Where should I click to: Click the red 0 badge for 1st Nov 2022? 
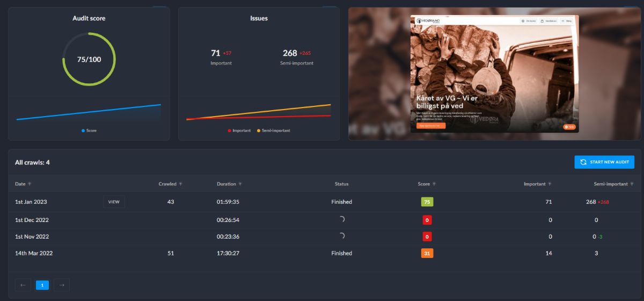pyautogui.click(x=427, y=236)
